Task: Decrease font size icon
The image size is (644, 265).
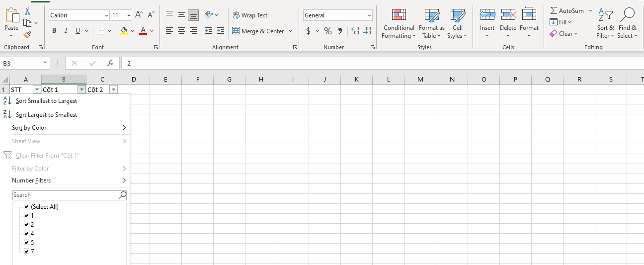Action: pyautogui.click(x=150, y=15)
